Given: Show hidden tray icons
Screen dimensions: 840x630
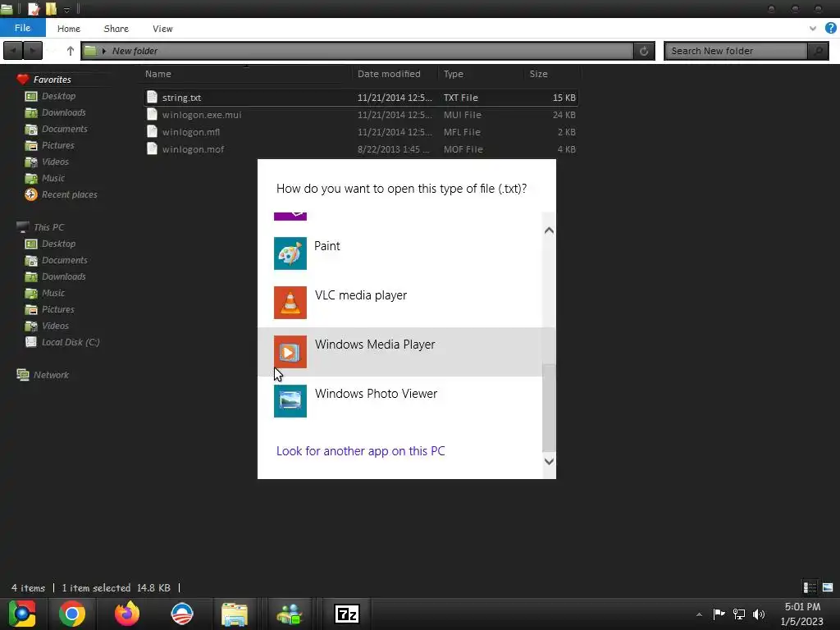Looking at the screenshot, I should coord(699,614).
